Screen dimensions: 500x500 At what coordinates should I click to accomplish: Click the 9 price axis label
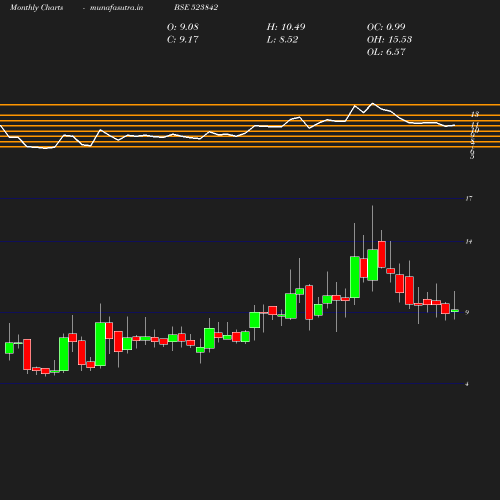coord(467,312)
